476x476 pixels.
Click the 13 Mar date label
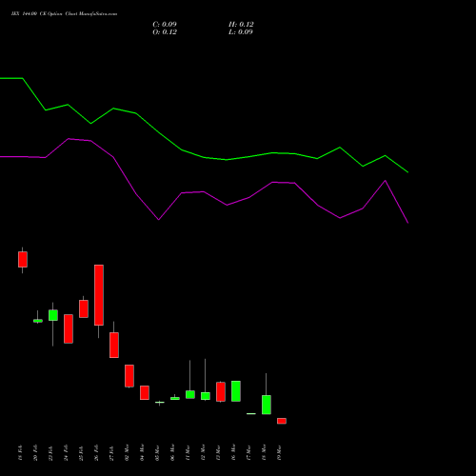(x=218, y=452)
